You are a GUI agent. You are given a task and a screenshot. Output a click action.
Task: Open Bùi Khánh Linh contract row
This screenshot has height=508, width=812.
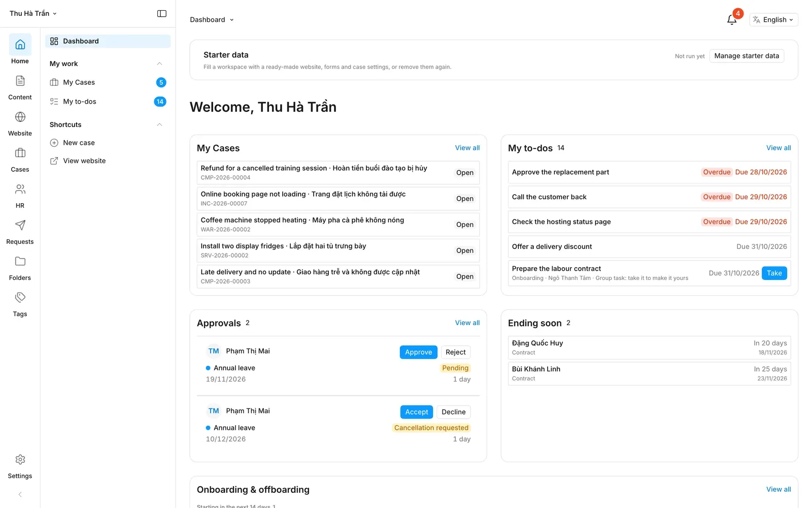click(649, 373)
